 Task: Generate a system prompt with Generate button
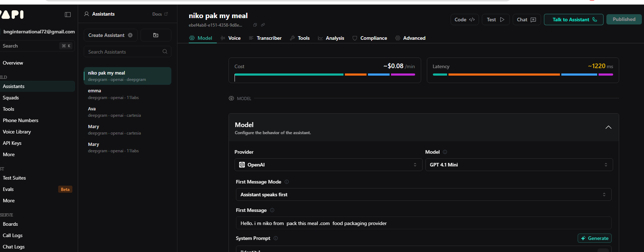coord(595,238)
